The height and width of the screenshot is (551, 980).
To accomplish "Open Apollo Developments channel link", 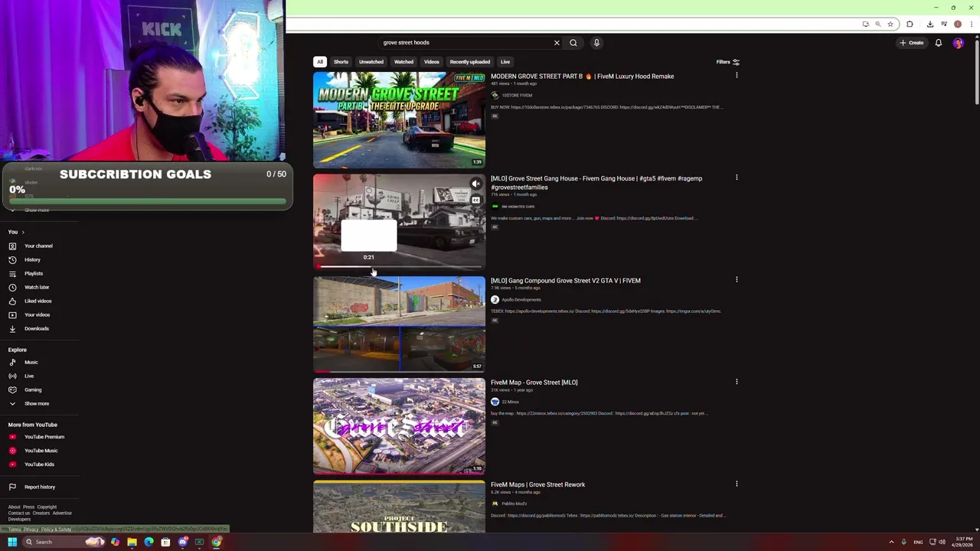I will (x=521, y=299).
